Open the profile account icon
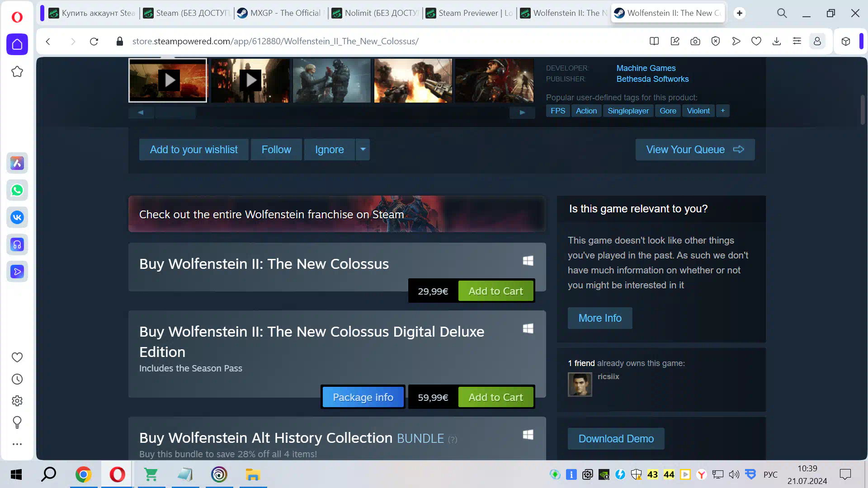Viewport: 868px width, 488px height. pos(817,42)
